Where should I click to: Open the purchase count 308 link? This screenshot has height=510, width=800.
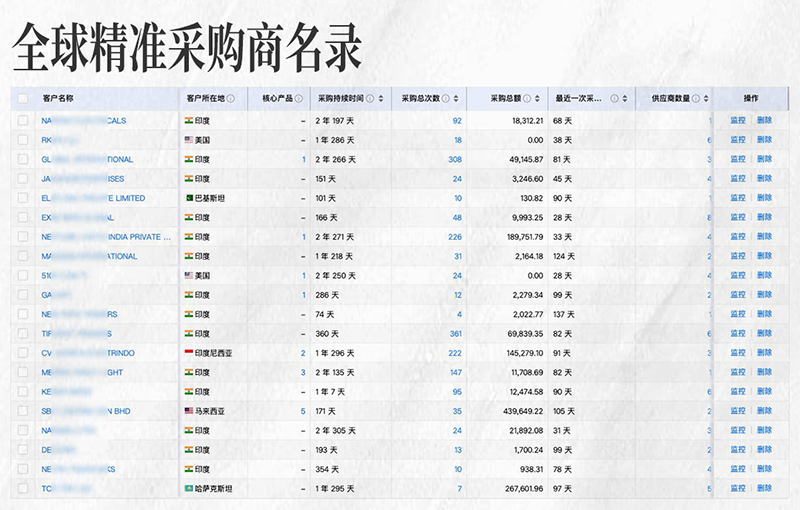click(455, 160)
